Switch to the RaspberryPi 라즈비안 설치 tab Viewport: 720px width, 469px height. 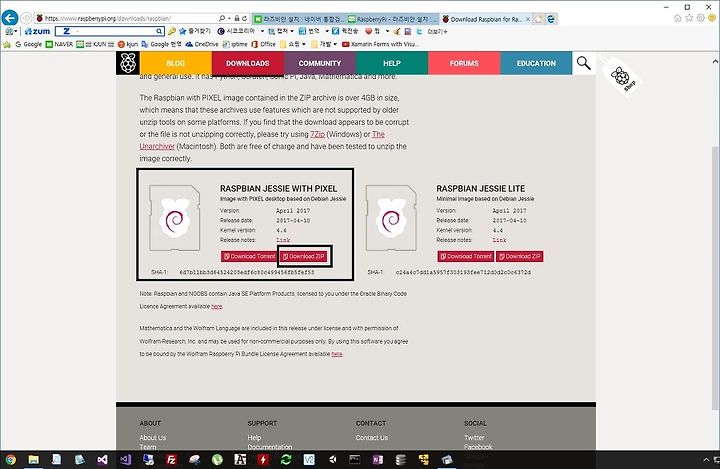(393, 19)
